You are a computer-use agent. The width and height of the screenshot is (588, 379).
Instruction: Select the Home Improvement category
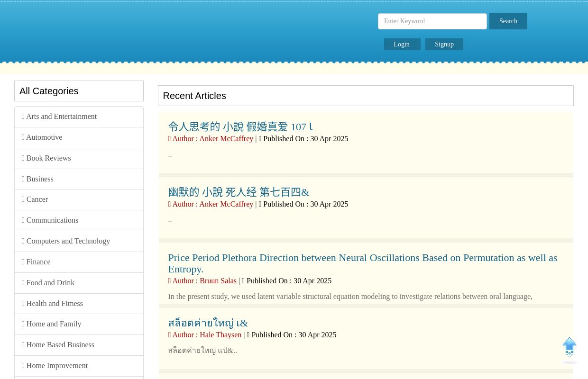(x=79, y=366)
